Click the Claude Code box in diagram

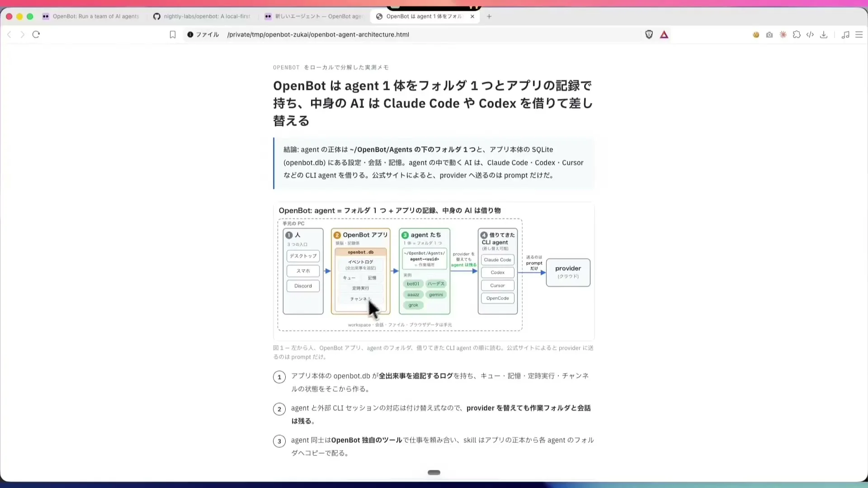tap(497, 260)
